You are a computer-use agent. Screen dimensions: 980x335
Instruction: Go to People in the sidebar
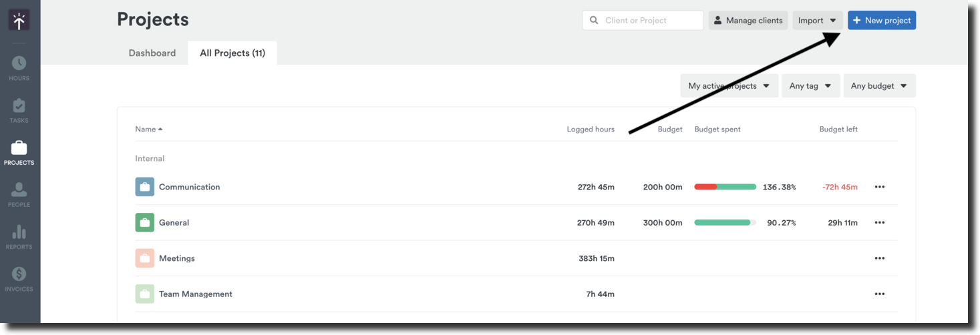[x=19, y=194]
